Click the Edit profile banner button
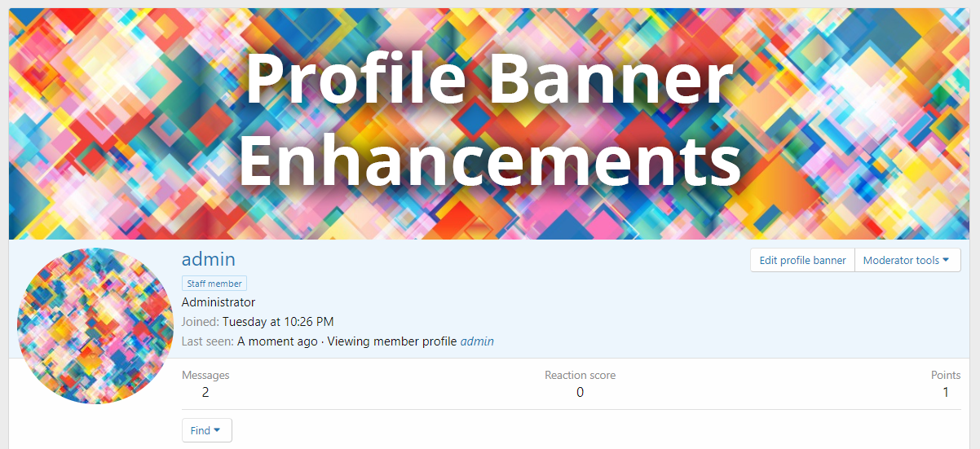Image resolution: width=980 pixels, height=449 pixels. (802, 261)
